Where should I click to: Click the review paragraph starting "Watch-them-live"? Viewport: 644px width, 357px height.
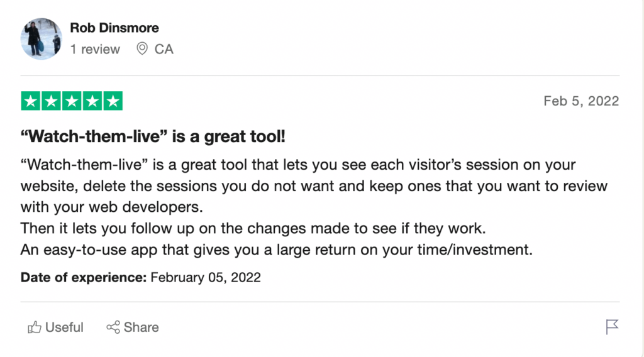[x=314, y=185]
